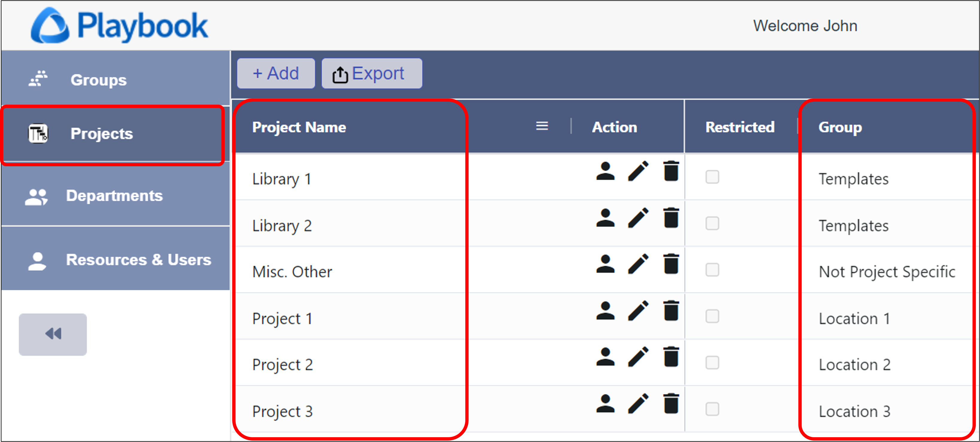Viewport: 980px width, 442px height.
Task: Collapse sidebar with double-arrow button
Action: click(53, 334)
